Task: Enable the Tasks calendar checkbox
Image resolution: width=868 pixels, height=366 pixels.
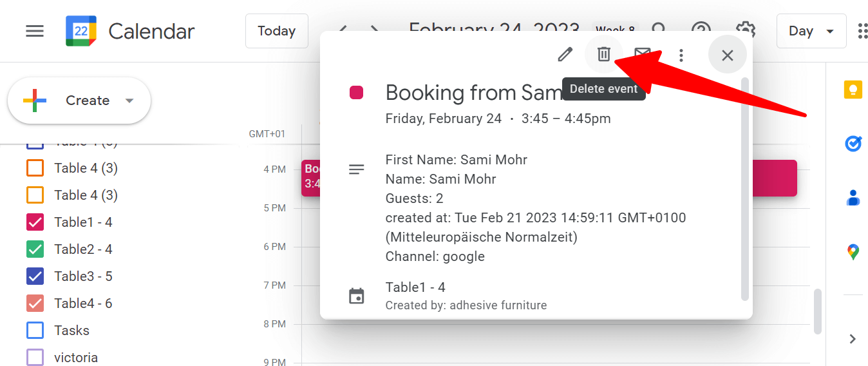Action: pyautogui.click(x=35, y=331)
